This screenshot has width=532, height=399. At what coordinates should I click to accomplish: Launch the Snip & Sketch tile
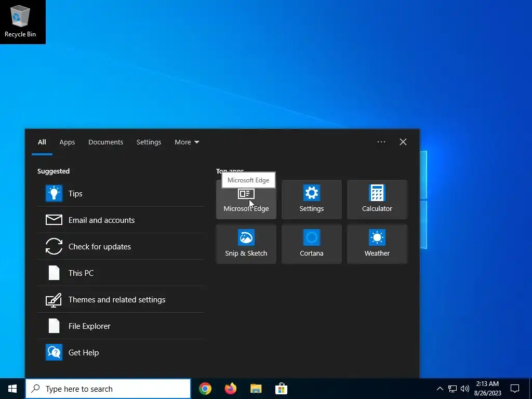pos(246,244)
